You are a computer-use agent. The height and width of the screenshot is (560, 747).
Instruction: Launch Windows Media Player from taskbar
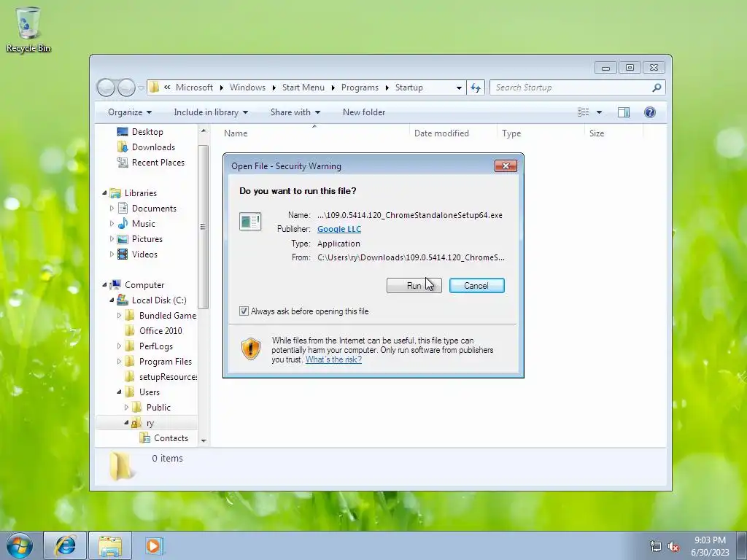(x=155, y=545)
